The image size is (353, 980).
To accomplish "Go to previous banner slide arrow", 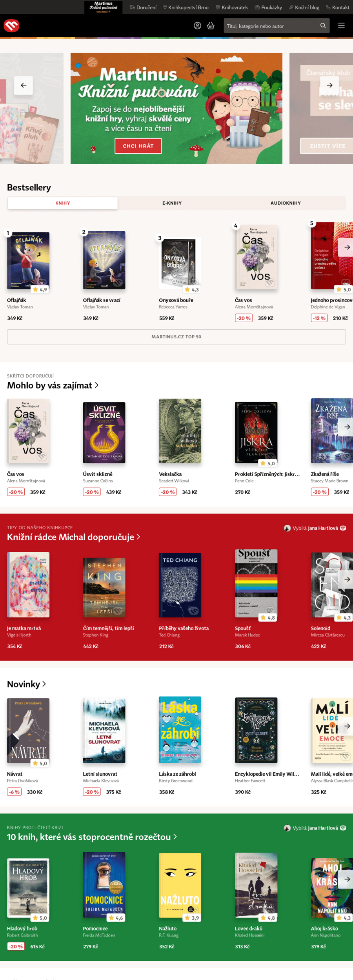I will pyautogui.click(x=24, y=85).
